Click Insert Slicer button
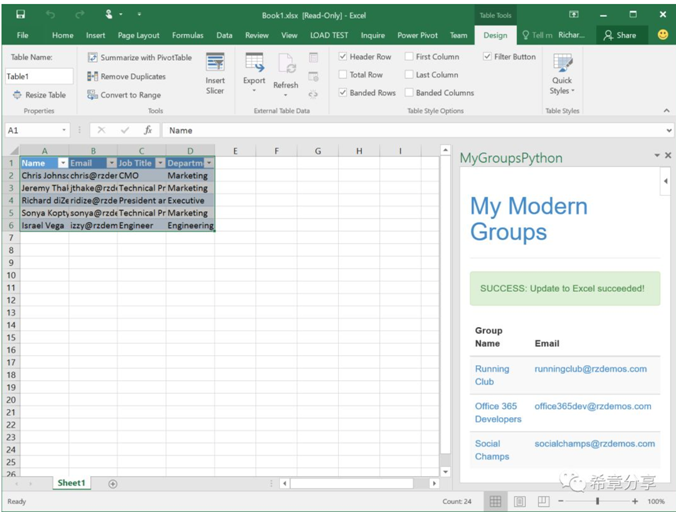 pos(215,73)
